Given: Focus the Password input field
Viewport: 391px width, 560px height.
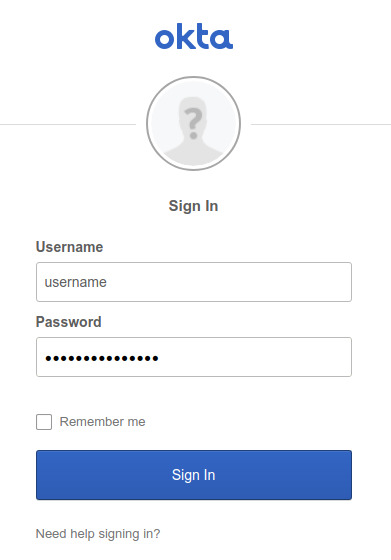Looking at the screenshot, I should [194, 357].
